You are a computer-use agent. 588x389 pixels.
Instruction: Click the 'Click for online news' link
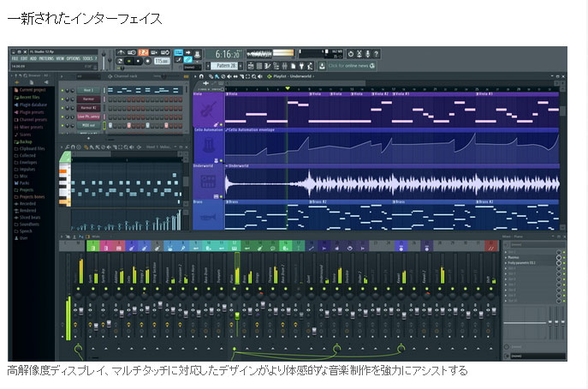[x=347, y=65]
